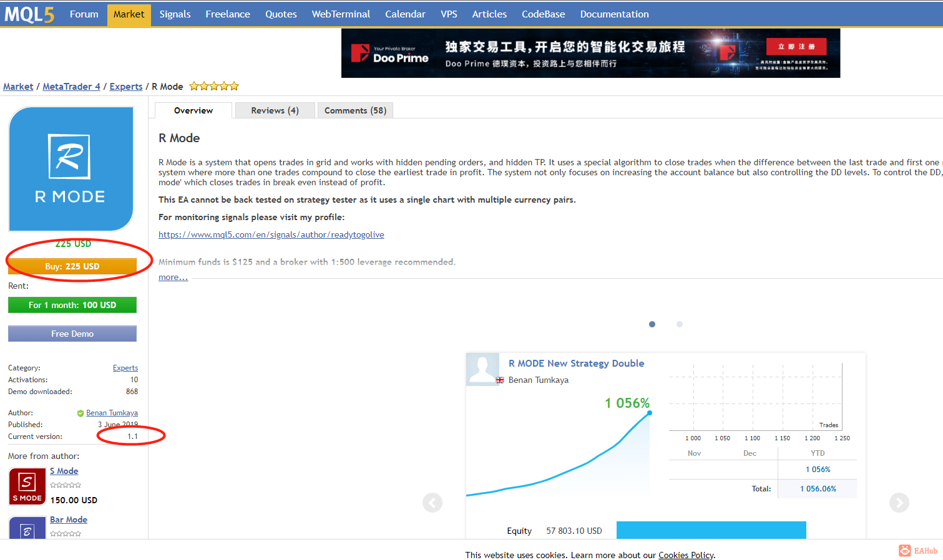Go to the Market section
The image size is (943, 560).
click(x=129, y=14)
